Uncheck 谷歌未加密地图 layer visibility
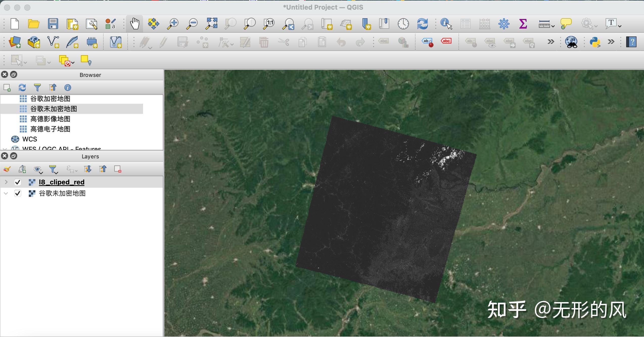The width and height of the screenshot is (644, 337). click(x=18, y=194)
